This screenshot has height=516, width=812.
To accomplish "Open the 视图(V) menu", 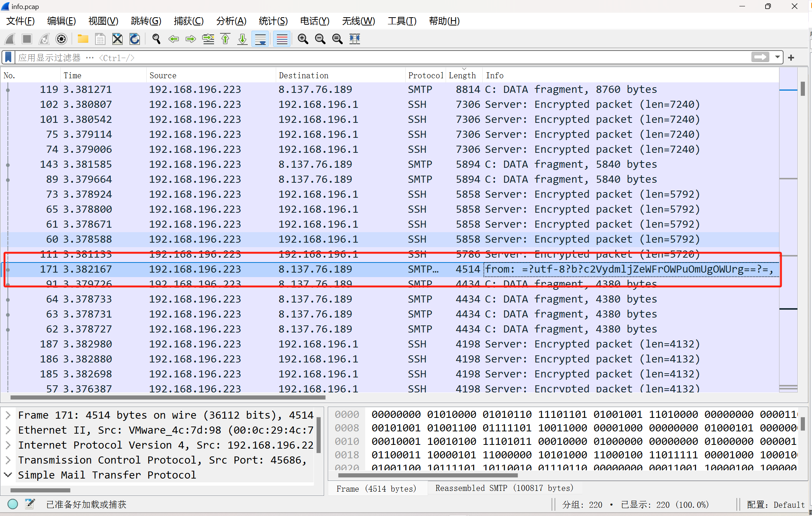I will point(103,21).
